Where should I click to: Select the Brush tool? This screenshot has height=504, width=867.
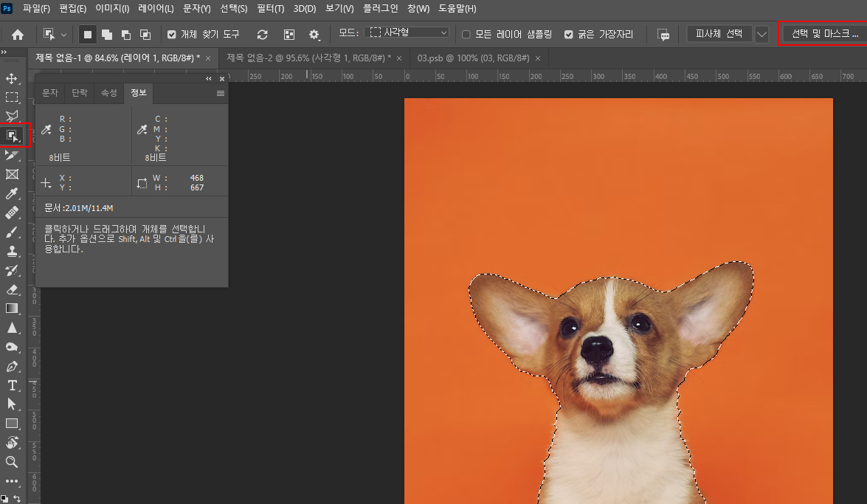point(12,232)
